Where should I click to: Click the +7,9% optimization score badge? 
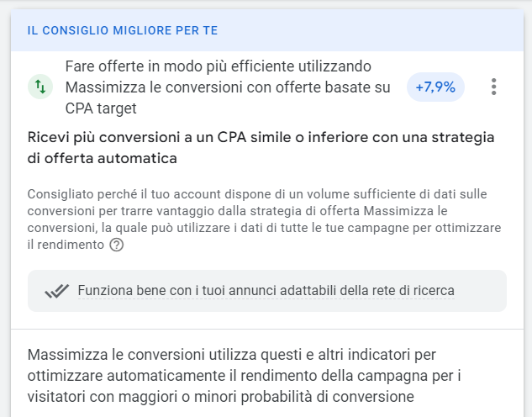[435, 87]
